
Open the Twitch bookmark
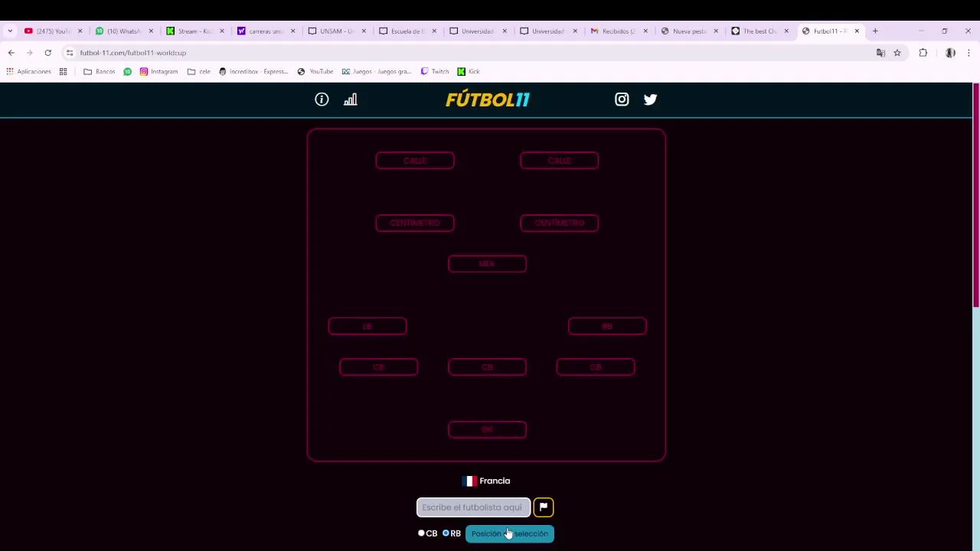pyautogui.click(x=435, y=71)
